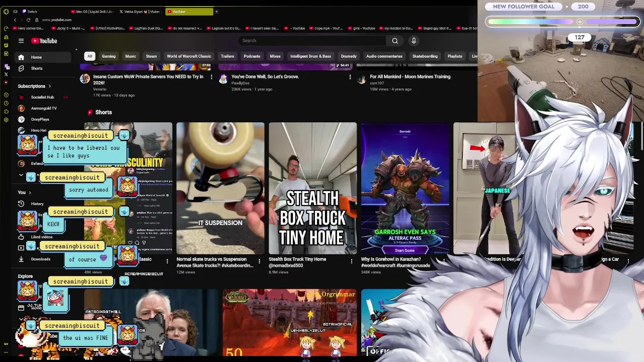Screen dimensions: 644x362
Task: Select the Skateboarding filter chip
Action: click(x=425, y=56)
